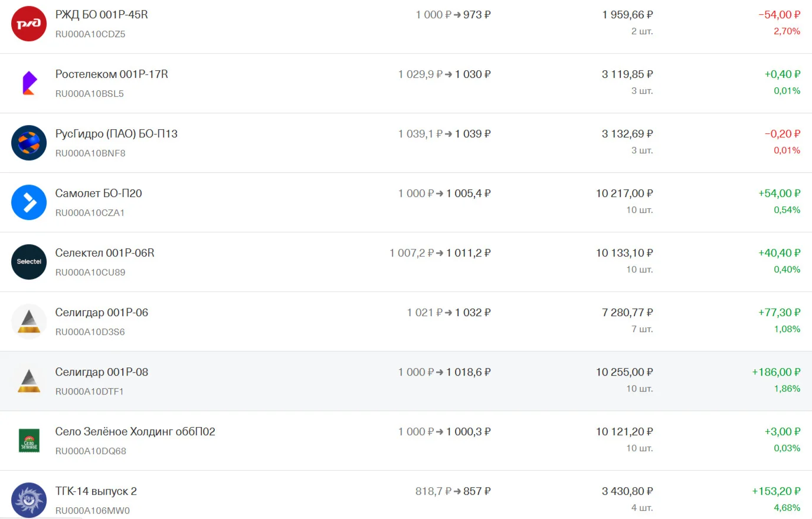The image size is (812, 519).
Task: Open Село Зелёное Холдинг об6П02 bond
Action: point(135,432)
